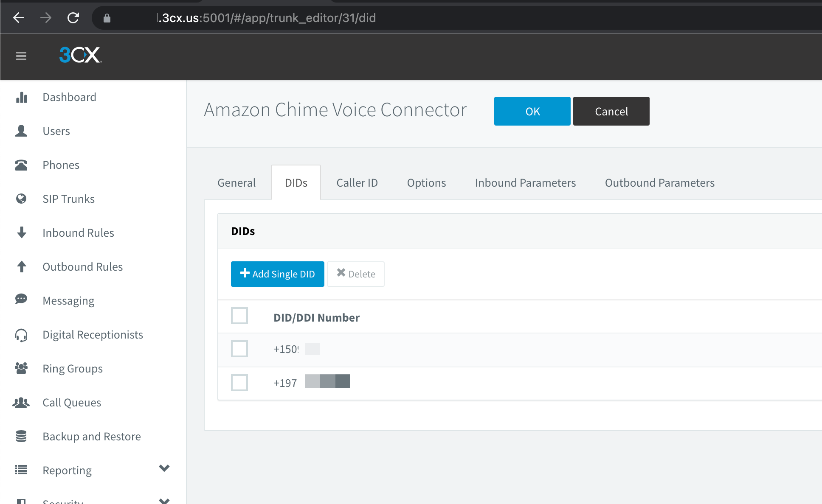822x504 pixels.
Task: Click the SIP Trunks globe icon
Action: (21, 199)
